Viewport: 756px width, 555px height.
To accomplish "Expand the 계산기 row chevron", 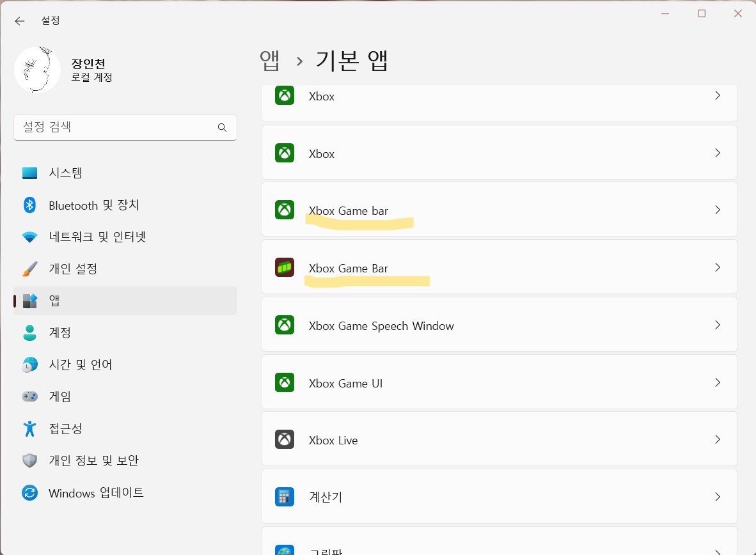I will click(718, 497).
